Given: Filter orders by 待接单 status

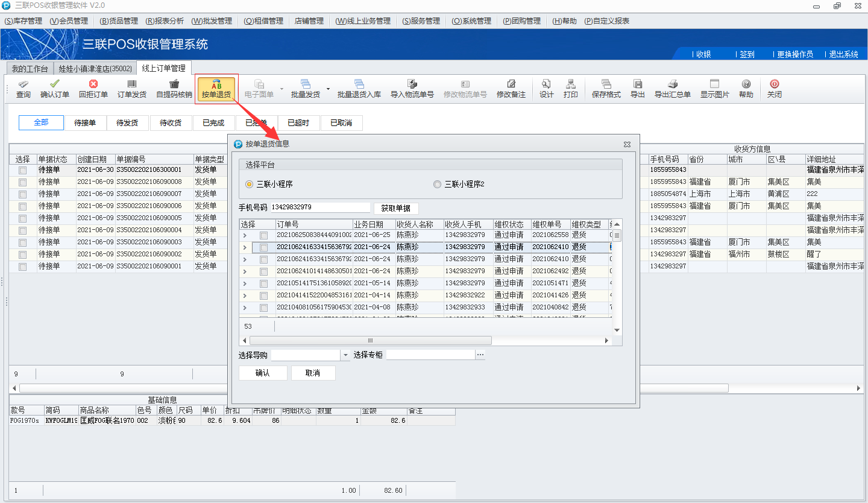Looking at the screenshot, I should pyautogui.click(x=85, y=123).
